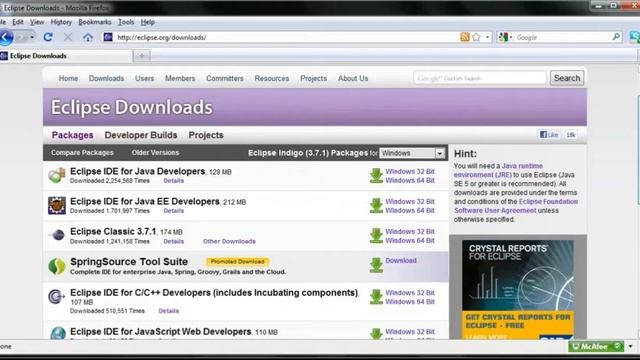Click green download arrow for JavaScript Web Developers
This screenshot has width=640, height=360.
pyautogui.click(x=376, y=333)
